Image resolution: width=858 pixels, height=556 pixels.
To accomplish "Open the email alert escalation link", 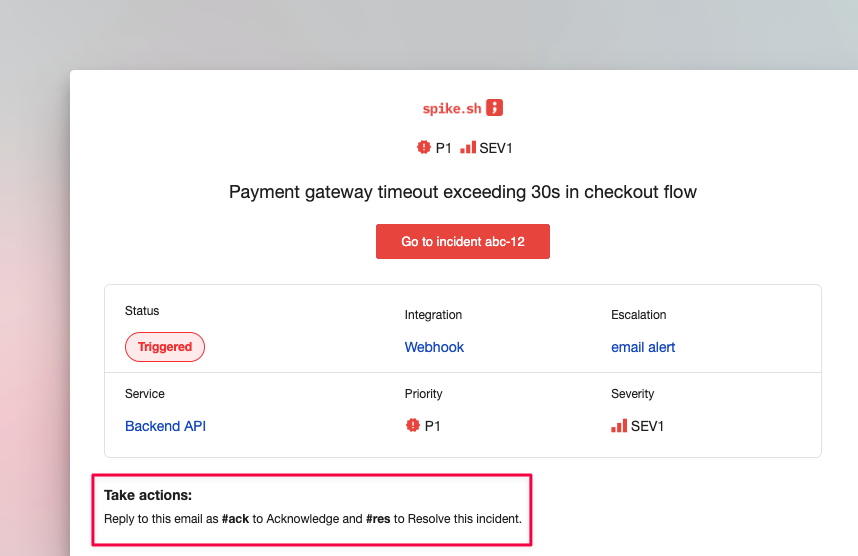I will 643,347.
